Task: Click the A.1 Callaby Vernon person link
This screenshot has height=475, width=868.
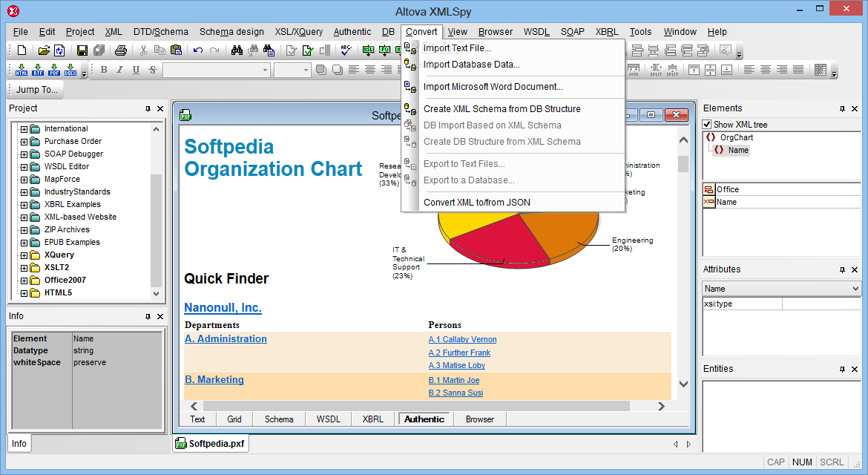Action: click(x=462, y=339)
